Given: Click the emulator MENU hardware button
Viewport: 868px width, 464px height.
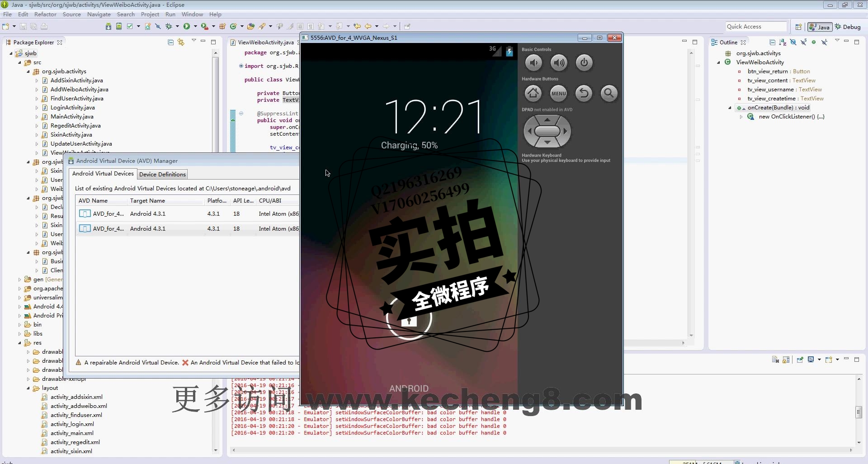Looking at the screenshot, I should (x=558, y=93).
